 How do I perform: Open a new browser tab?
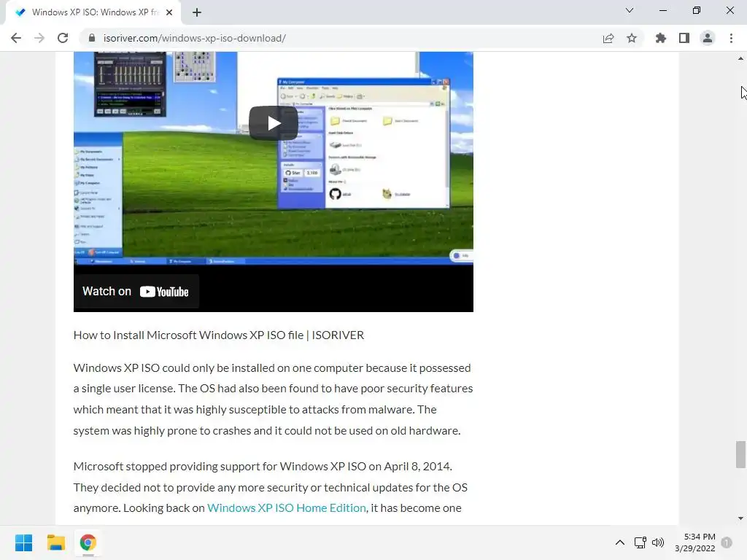[197, 12]
